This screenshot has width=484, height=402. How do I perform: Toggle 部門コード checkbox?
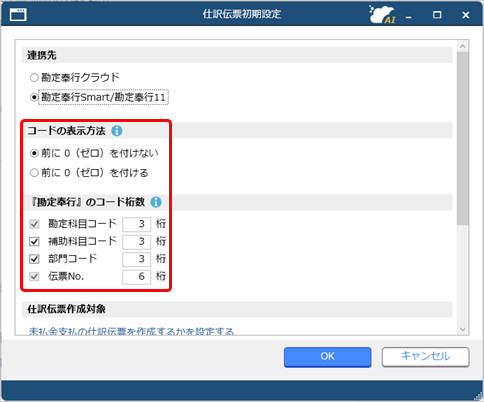pos(34,259)
